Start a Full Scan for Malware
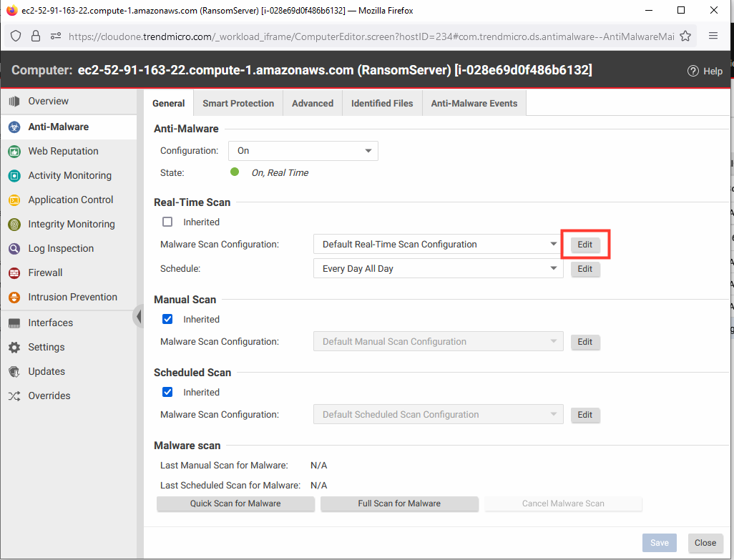 coord(399,503)
